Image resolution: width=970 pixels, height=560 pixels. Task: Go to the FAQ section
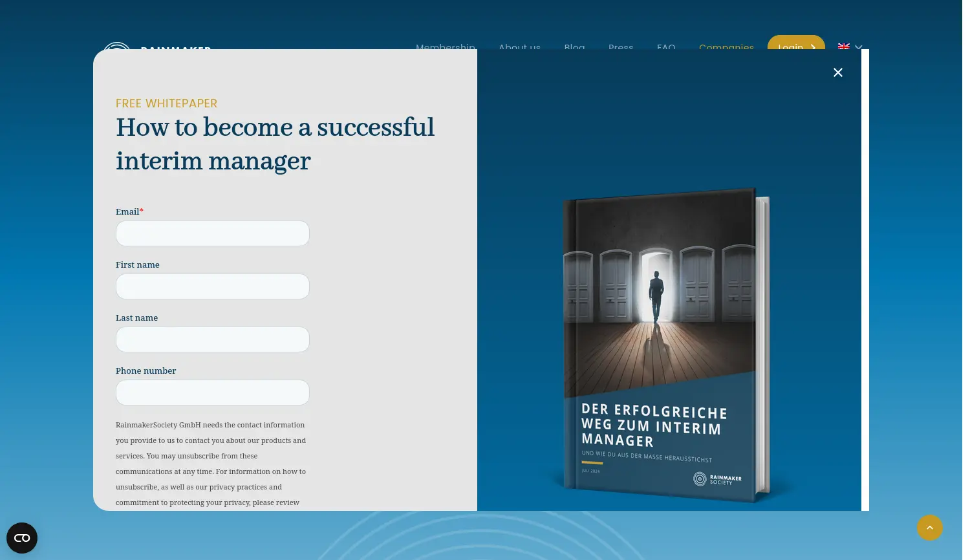[x=666, y=48]
